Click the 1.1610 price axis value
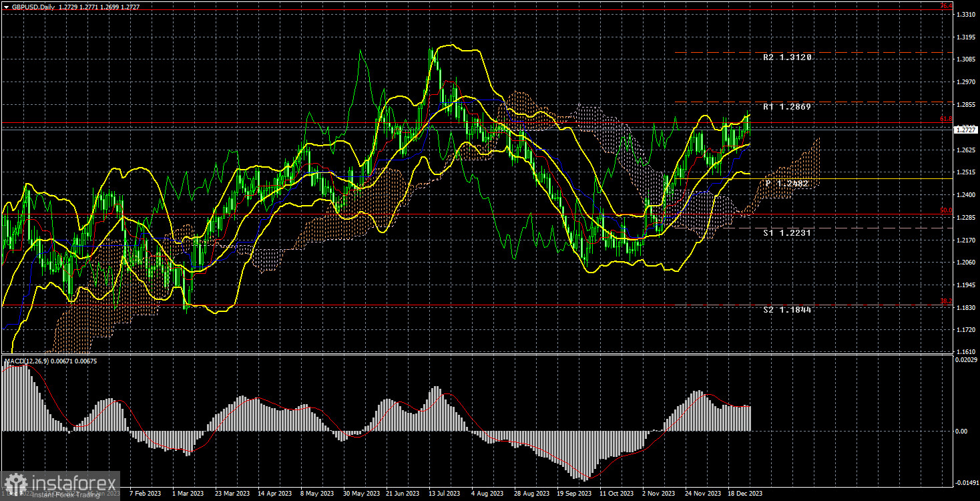 click(x=966, y=351)
